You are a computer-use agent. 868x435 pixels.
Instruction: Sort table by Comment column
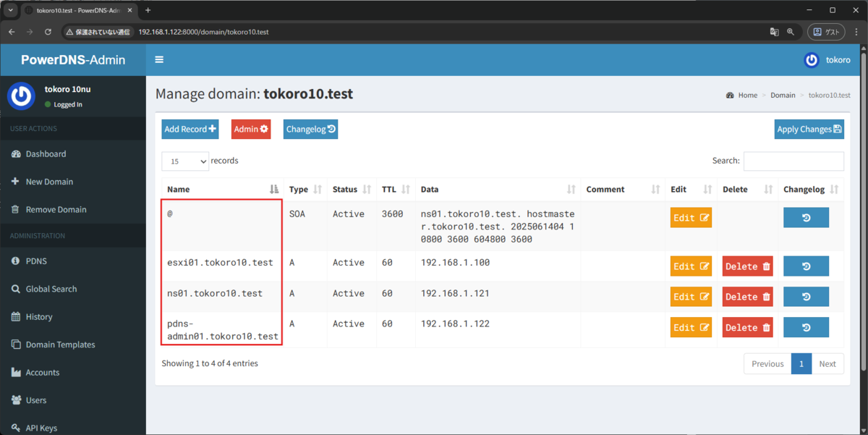pyautogui.click(x=623, y=189)
